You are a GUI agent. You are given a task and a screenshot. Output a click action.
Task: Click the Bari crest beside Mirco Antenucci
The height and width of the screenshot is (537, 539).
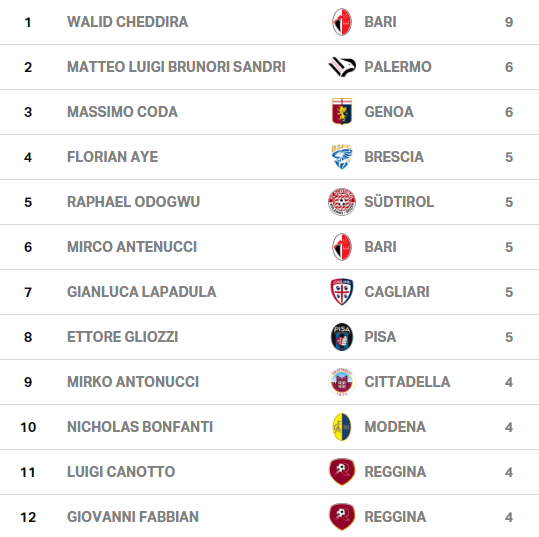tap(342, 247)
